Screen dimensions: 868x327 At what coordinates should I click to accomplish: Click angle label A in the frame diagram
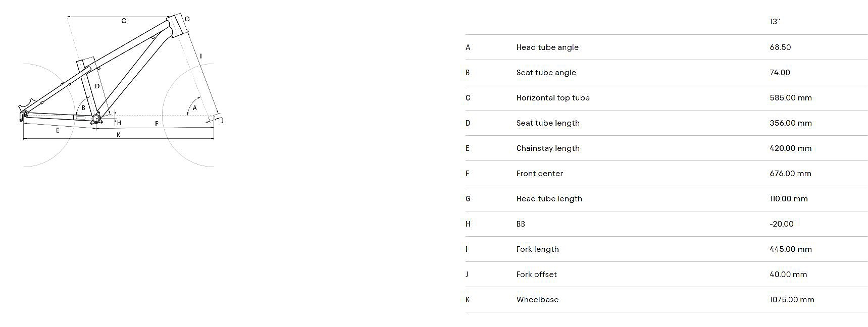coord(195,108)
